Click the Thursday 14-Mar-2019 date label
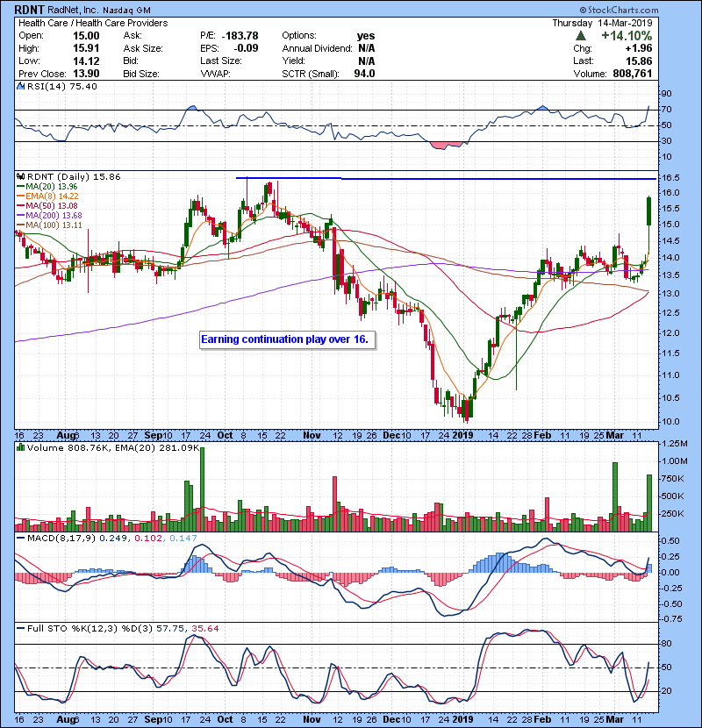Image resolution: width=702 pixels, height=728 pixels. [x=602, y=23]
